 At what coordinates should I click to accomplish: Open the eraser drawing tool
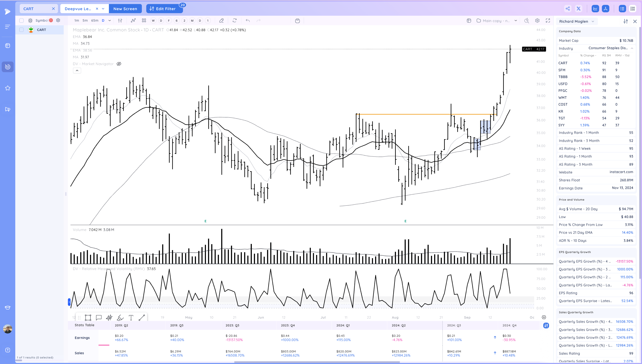point(221,21)
